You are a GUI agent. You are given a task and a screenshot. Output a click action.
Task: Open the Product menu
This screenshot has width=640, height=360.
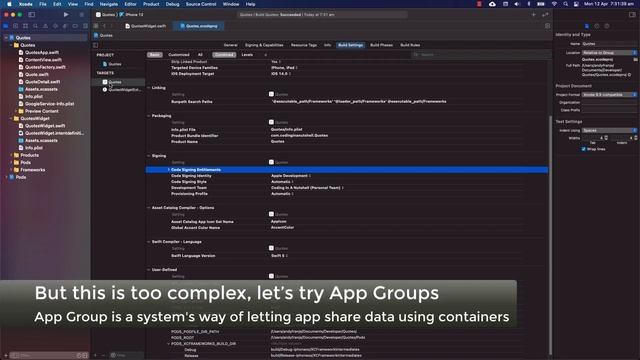151,4
